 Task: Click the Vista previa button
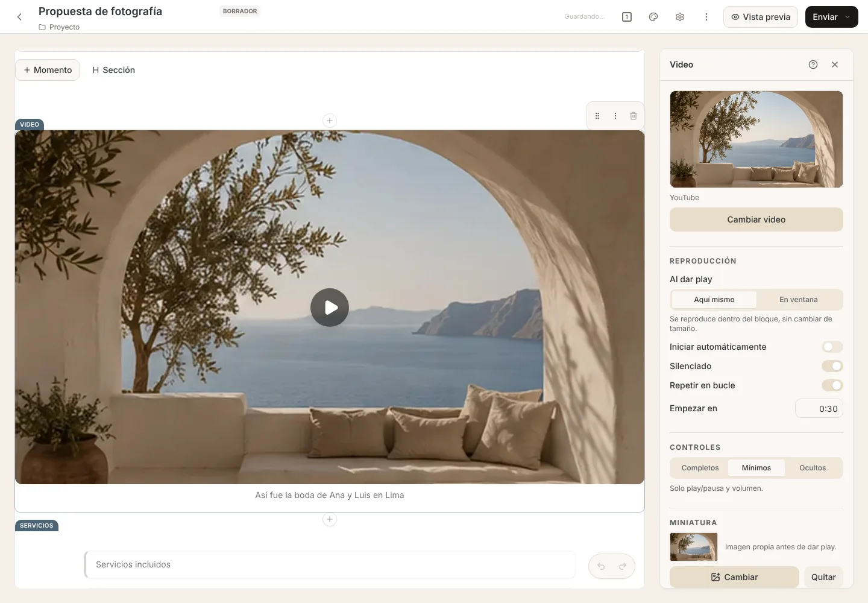(x=761, y=17)
